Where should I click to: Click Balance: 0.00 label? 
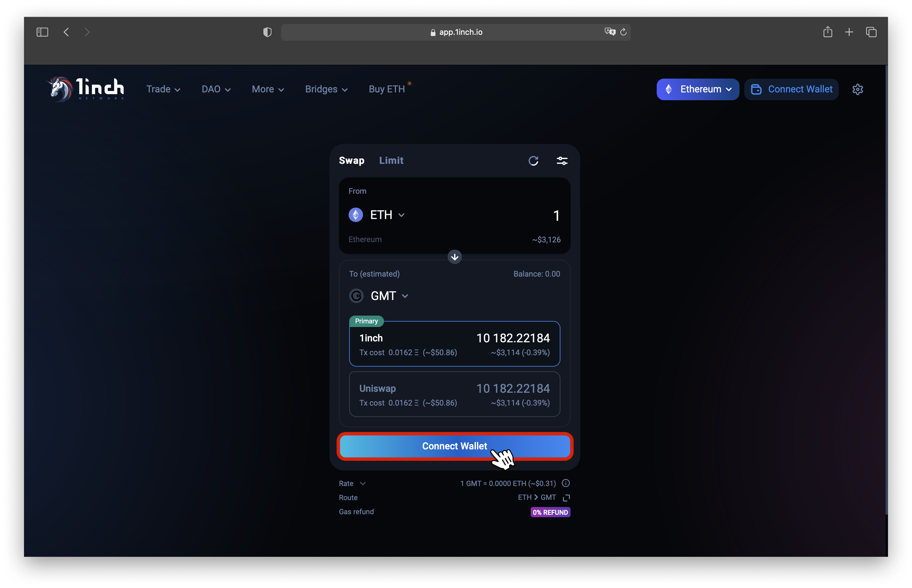coord(536,274)
